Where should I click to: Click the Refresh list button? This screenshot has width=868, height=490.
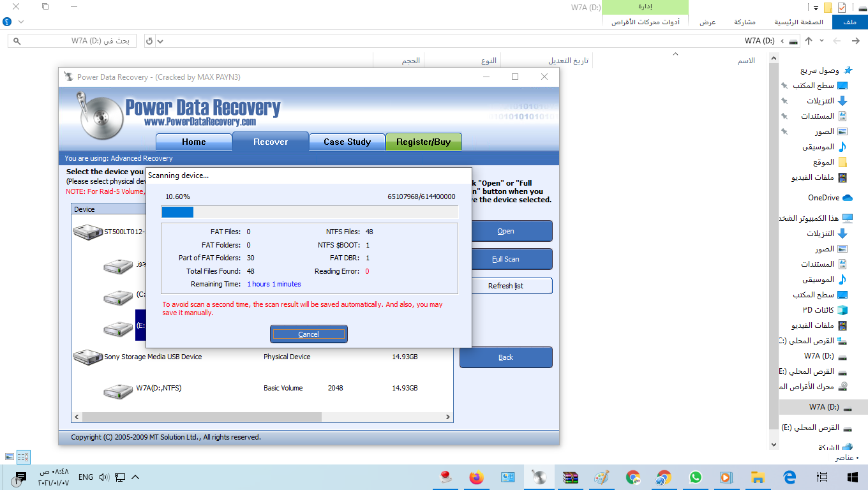pyautogui.click(x=506, y=286)
